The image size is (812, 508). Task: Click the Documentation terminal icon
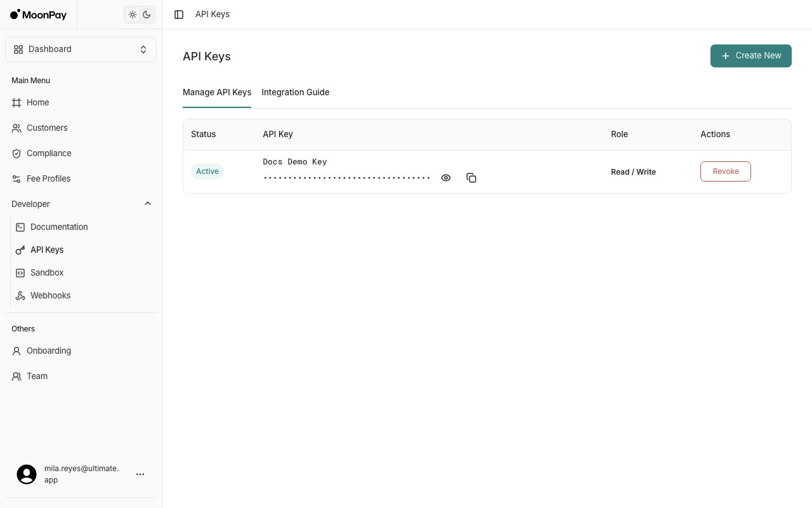coord(20,227)
